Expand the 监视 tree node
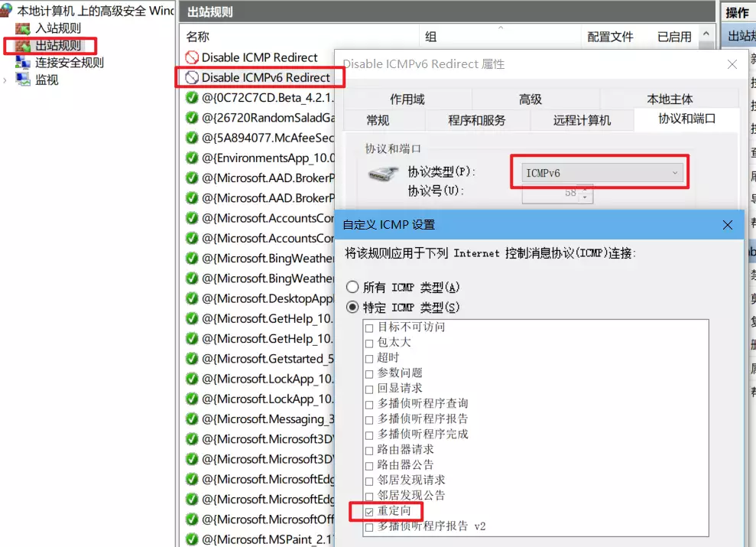Image resolution: width=756 pixels, height=547 pixels. [x=7, y=80]
